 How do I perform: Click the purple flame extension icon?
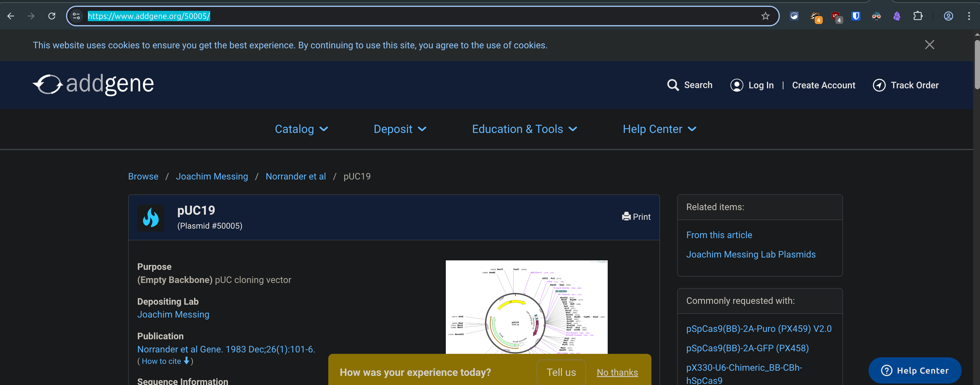[x=897, y=16]
